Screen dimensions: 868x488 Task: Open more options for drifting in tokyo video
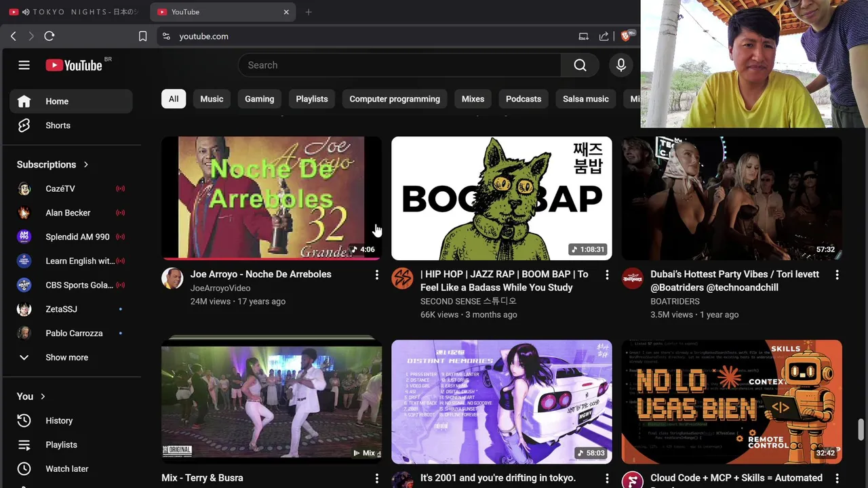pyautogui.click(x=607, y=479)
